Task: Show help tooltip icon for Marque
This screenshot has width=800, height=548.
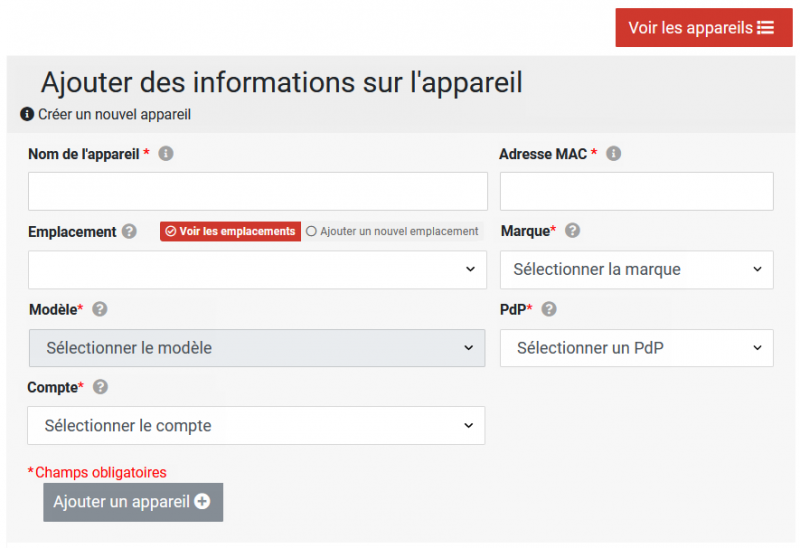Action: (572, 231)
